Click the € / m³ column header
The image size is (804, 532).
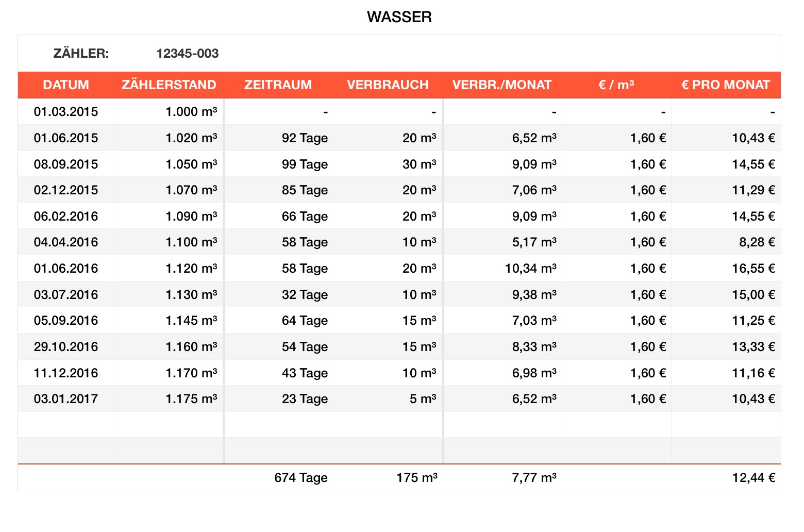(x=616, y=85)
